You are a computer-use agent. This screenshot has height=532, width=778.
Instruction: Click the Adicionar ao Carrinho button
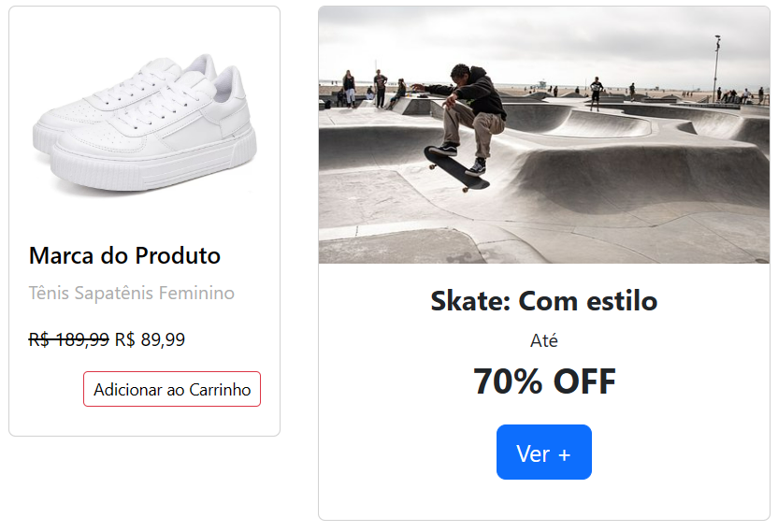[x=172, y=389]
